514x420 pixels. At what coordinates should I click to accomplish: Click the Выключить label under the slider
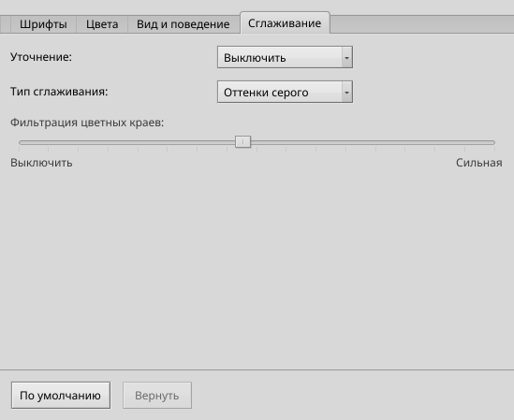pyautogui.click(x=41, y=163)
